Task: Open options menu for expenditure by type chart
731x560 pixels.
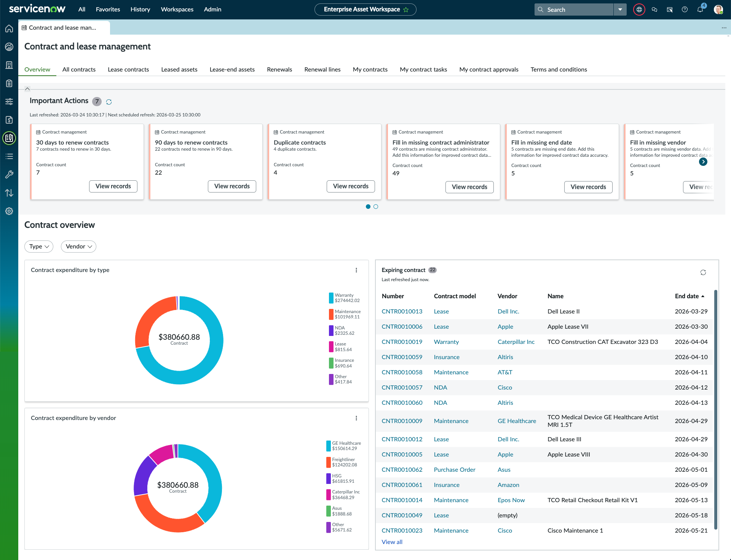Action: point(356,270)
